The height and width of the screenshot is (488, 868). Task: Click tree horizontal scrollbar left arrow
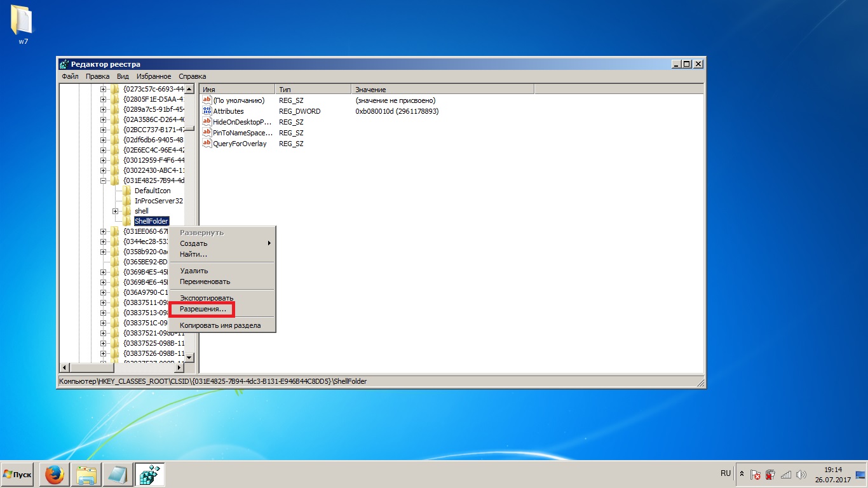coord(64,368)
